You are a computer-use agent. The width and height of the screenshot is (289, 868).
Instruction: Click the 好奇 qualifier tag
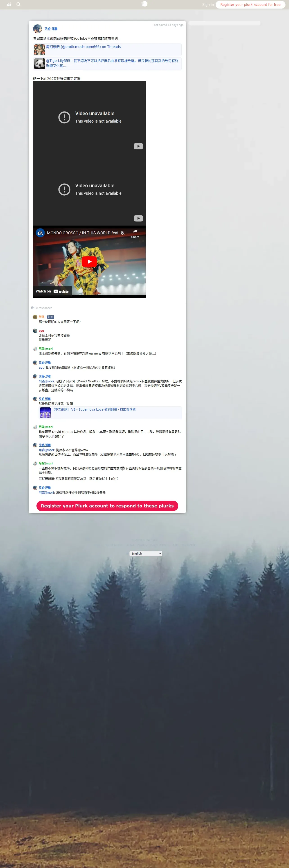pos(50,317)
